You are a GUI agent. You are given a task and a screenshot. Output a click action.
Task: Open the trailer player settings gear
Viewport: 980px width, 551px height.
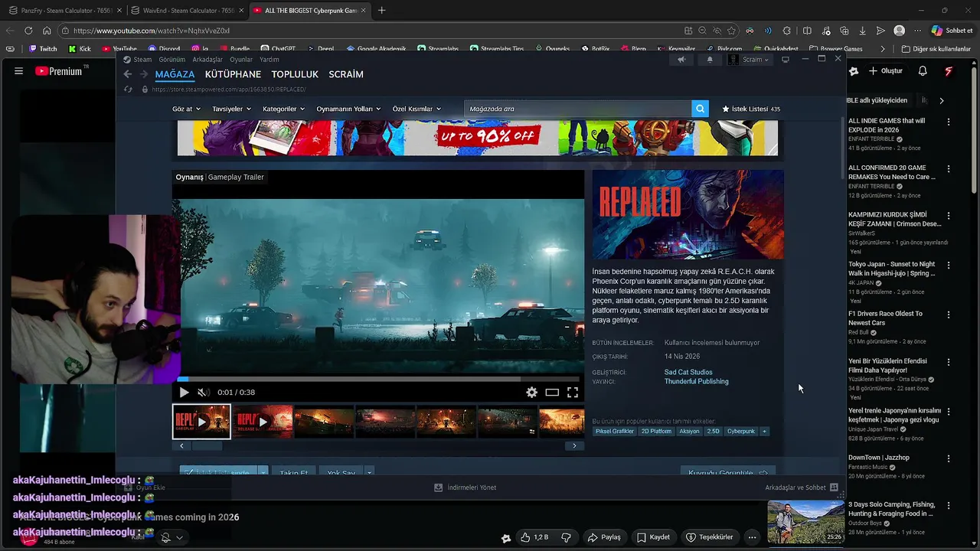click(531, 392)
